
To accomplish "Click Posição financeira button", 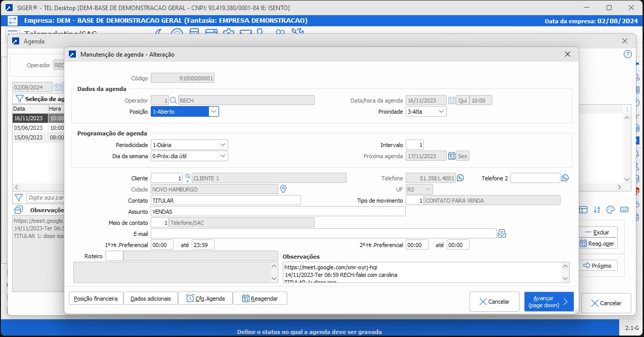I will [x=96, y=299].
